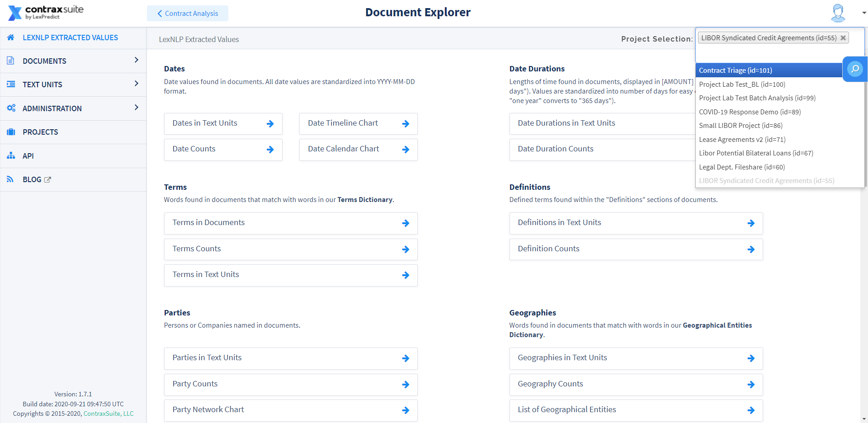Click the external link icon next to Blog
The height and width of the screenshot is (423, 868).
tap(47, 180)
